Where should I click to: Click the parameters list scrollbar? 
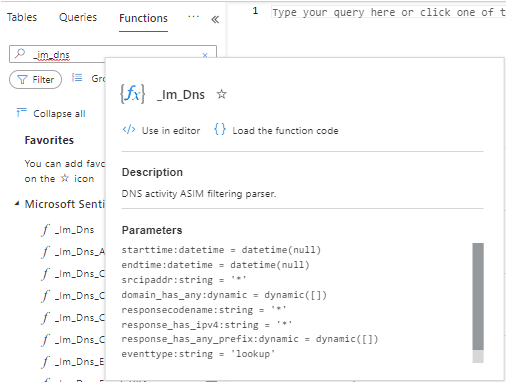pyautogui.click(x=478, y=296)
